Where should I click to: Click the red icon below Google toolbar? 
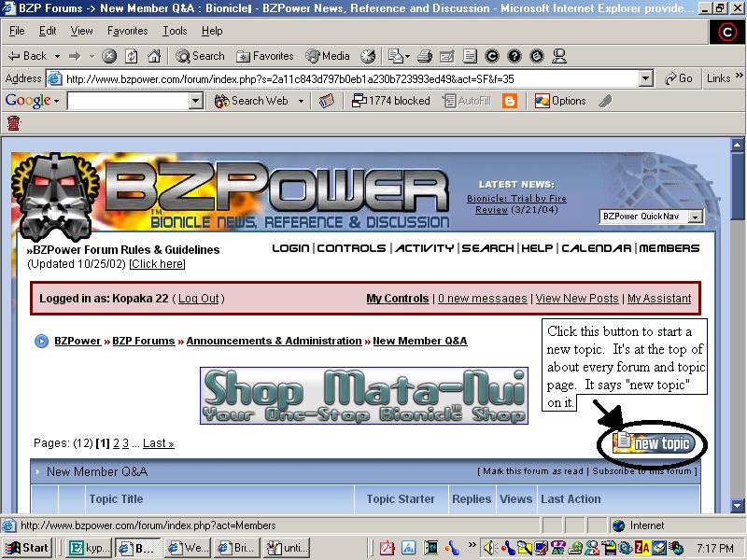tap(13, 123)
